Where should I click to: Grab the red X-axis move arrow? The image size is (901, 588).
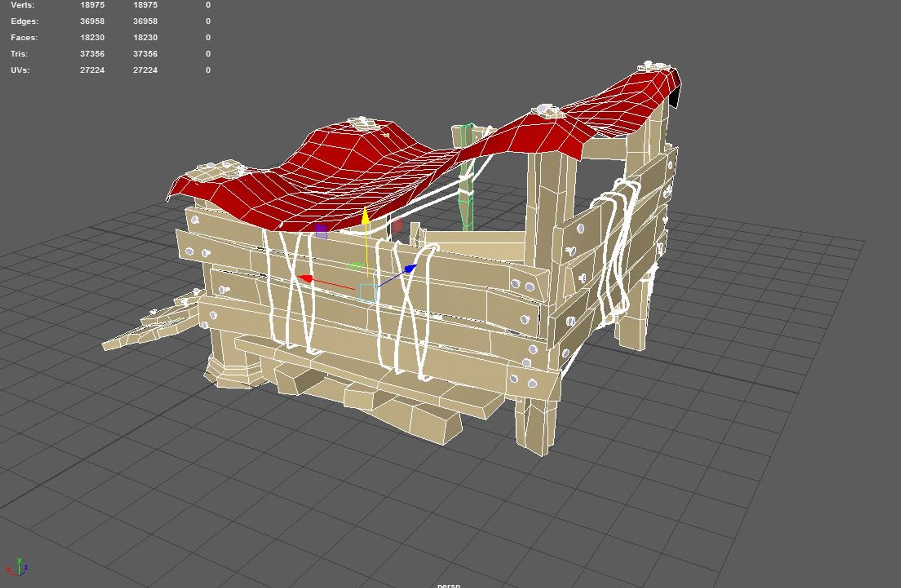[x=305, y=279]
